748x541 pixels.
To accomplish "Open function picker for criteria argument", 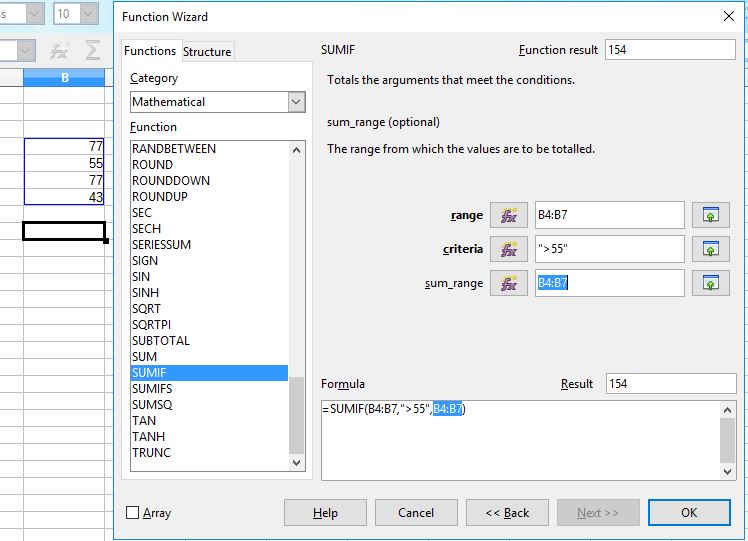I will tap(509, 249).
